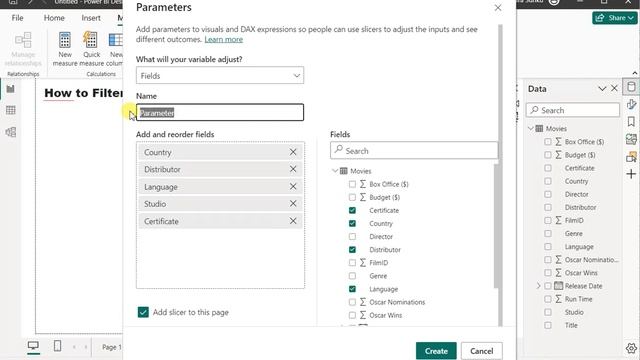
Task: Uncheck Distributor in dialog fields
Action: pos(352,249)
